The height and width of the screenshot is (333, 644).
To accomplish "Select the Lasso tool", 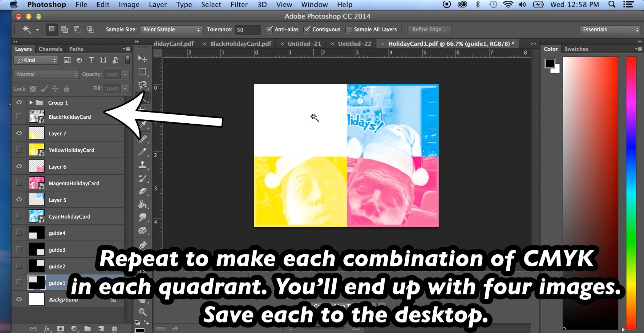I will pyautogui.click(x=142, y=85).
